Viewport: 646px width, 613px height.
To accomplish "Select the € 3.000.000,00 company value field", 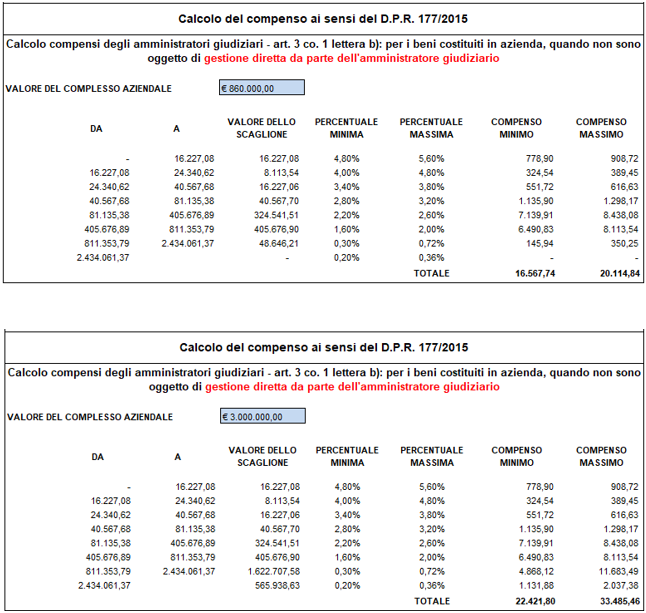I will click(x=261, y=417).
